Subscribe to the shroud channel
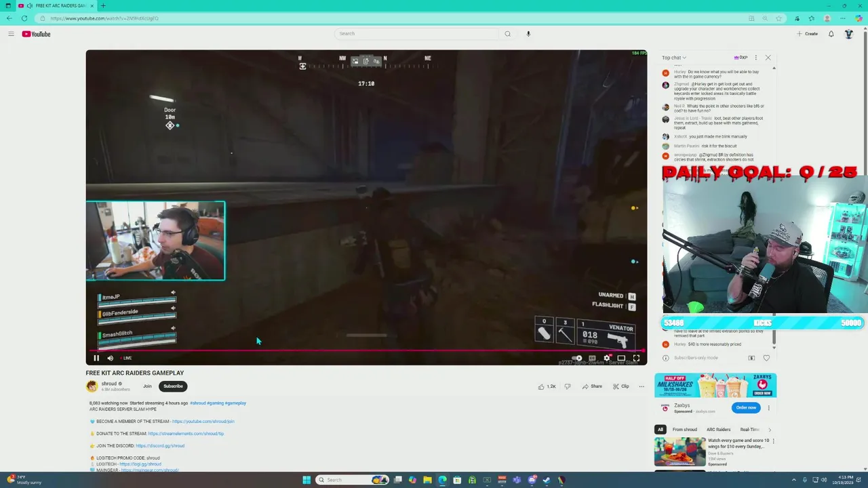The width and height of the screenshot is (868, 488). 173,386
